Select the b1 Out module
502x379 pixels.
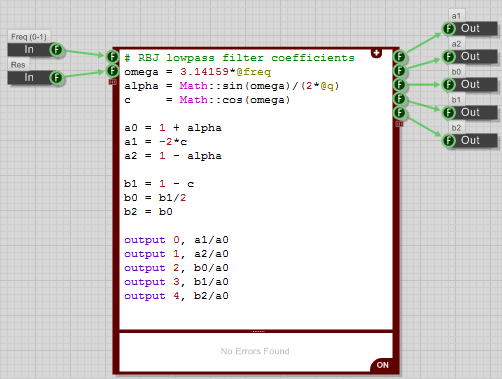[x=470, y=113]
